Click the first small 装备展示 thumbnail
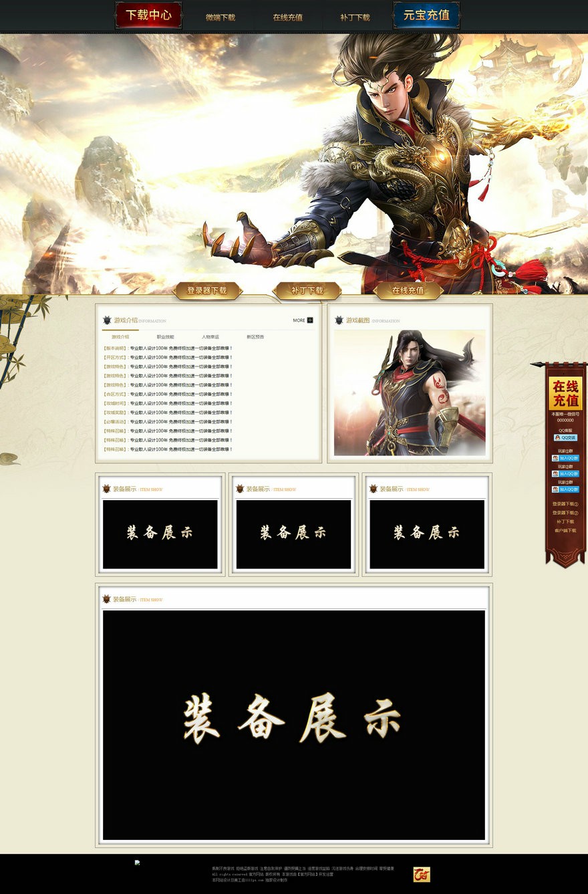The width and height of the screenshot is (588, 894). [x=160, y=534]
